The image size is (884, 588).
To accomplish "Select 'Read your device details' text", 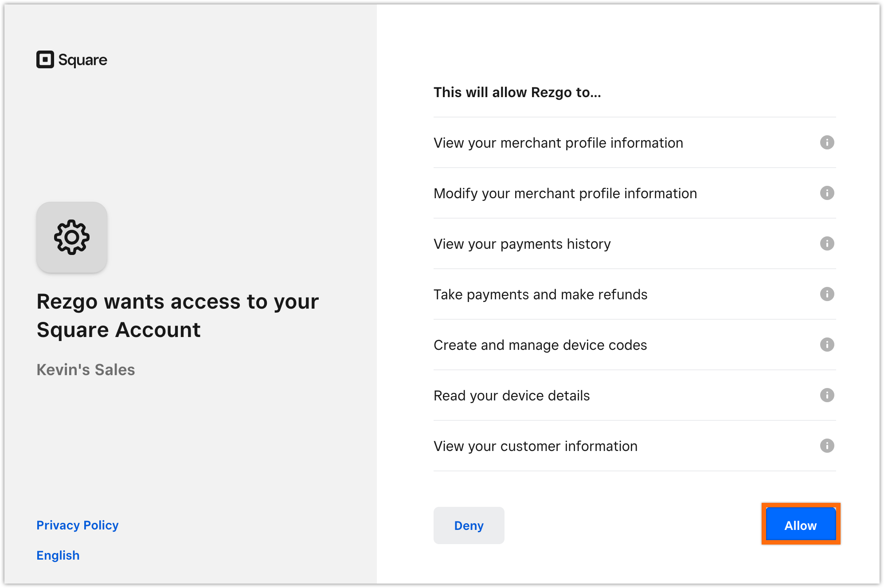I will (x=512, y=396).
